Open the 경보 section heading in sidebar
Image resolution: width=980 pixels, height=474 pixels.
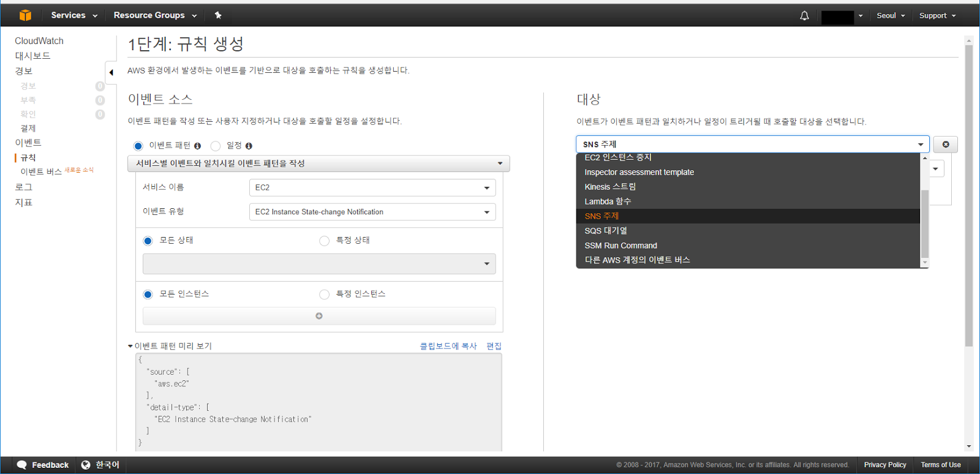pos(23,71)
